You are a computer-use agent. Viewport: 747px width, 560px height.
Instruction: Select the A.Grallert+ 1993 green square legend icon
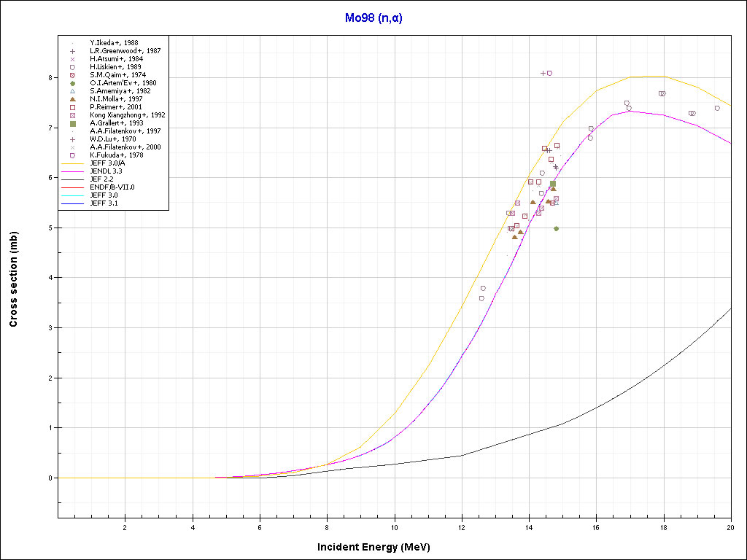(73, 123)
